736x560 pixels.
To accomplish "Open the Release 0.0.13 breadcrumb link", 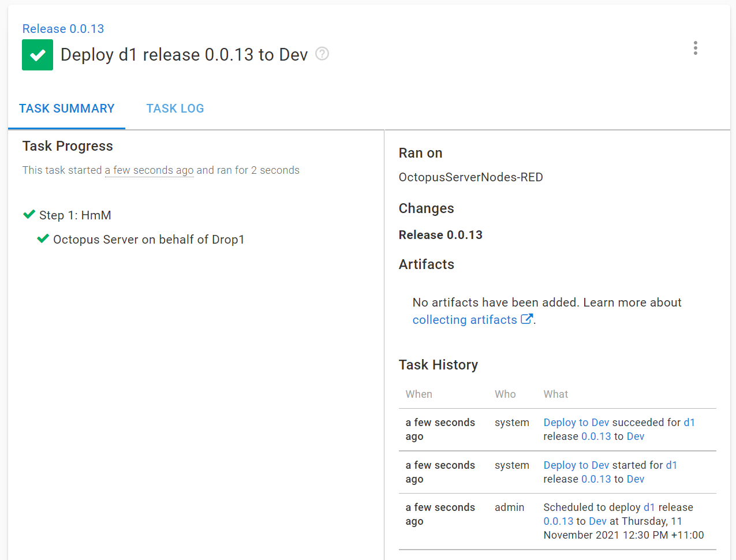I will 63,29.
